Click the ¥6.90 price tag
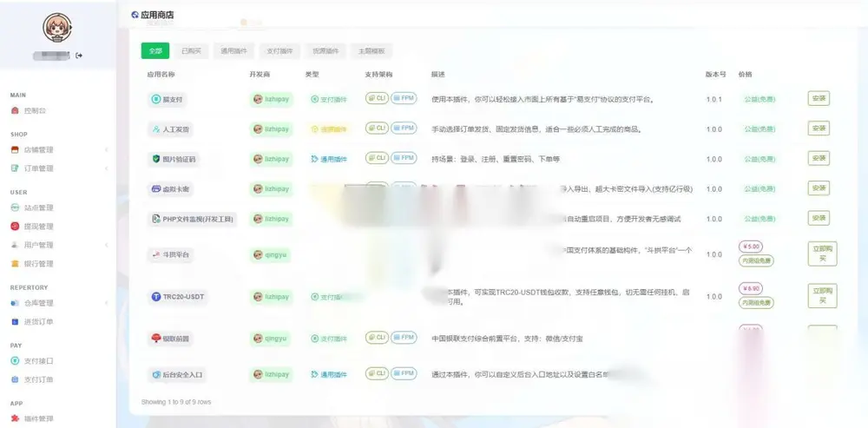The height and width of the screenshot is (428, 868). point(751,288)
